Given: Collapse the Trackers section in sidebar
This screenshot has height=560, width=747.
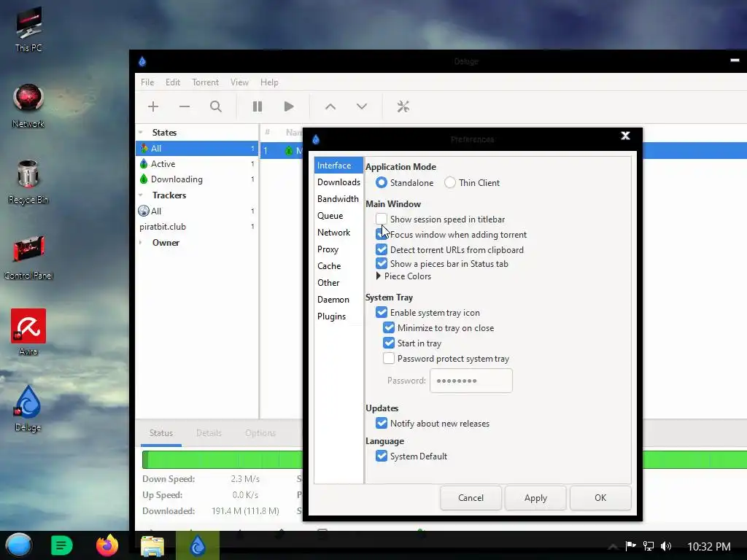Looking at the screenshot, I should click(141, 195).
